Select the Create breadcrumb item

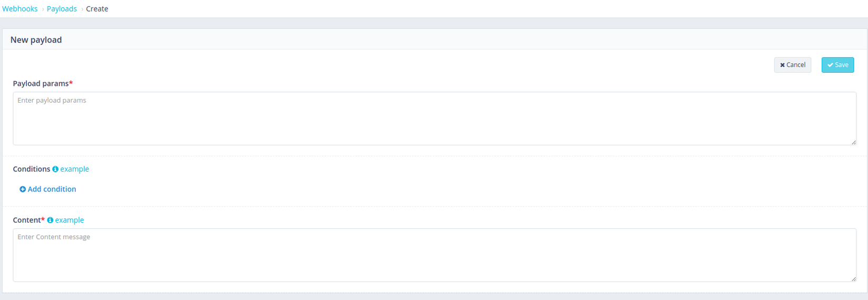tap(97, 9)
